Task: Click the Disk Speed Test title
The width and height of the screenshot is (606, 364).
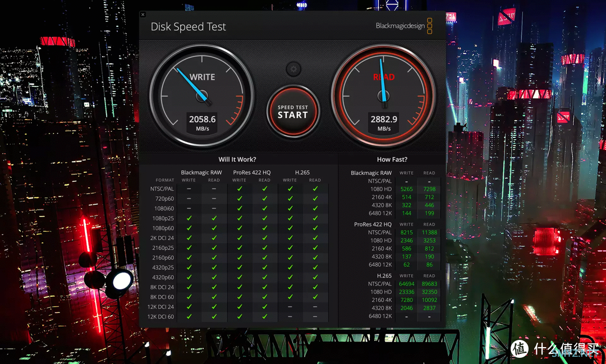Action: tap(188, 27)
